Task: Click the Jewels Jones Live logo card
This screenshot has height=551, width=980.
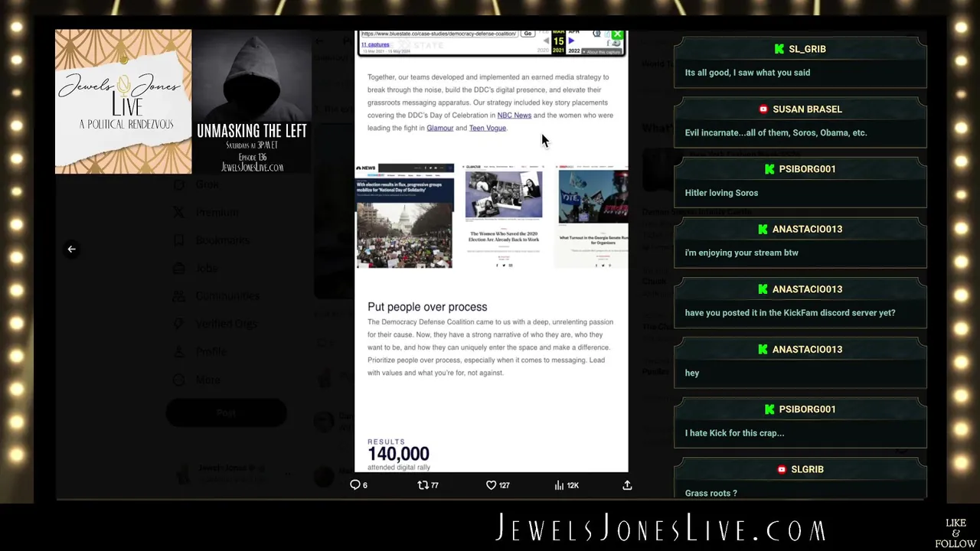Action: click(x=123, y=102)
